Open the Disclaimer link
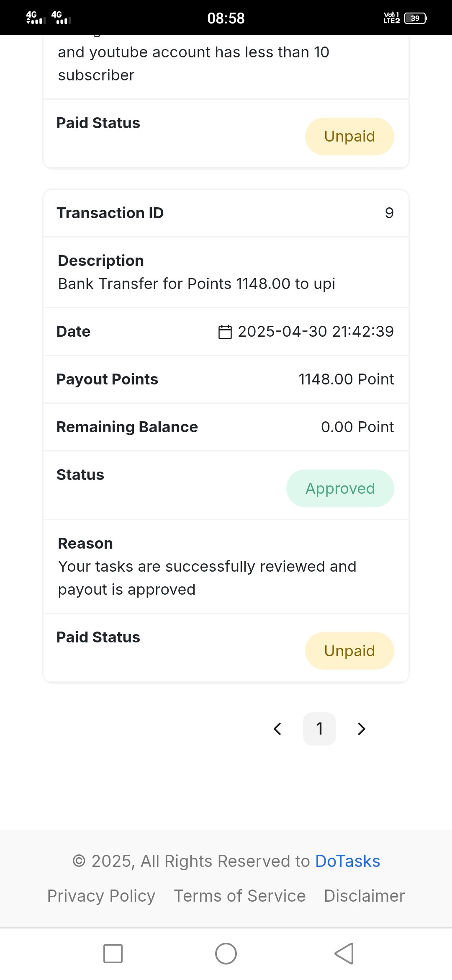Screen dimensions: 452x980 pyautogui.click(x=364, y=896)
